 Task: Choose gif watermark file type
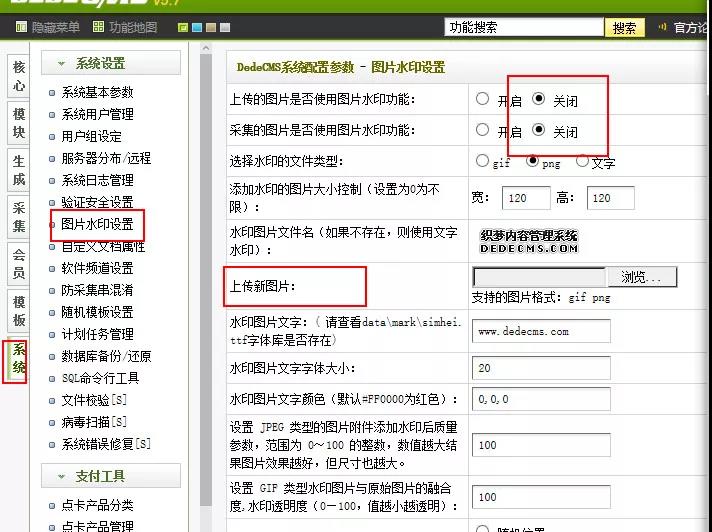(482, 161)
